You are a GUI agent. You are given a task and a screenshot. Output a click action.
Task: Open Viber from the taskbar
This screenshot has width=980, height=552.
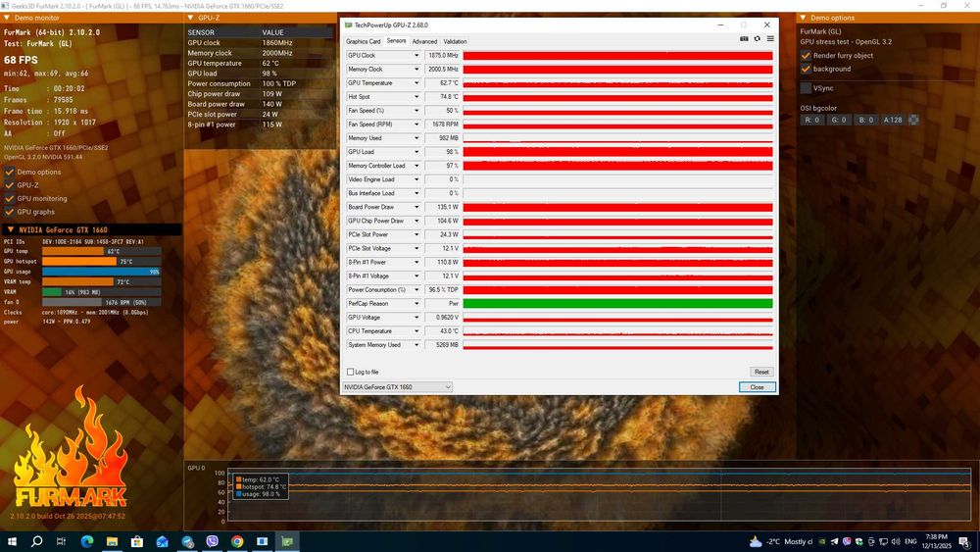(x=213, y=541)
